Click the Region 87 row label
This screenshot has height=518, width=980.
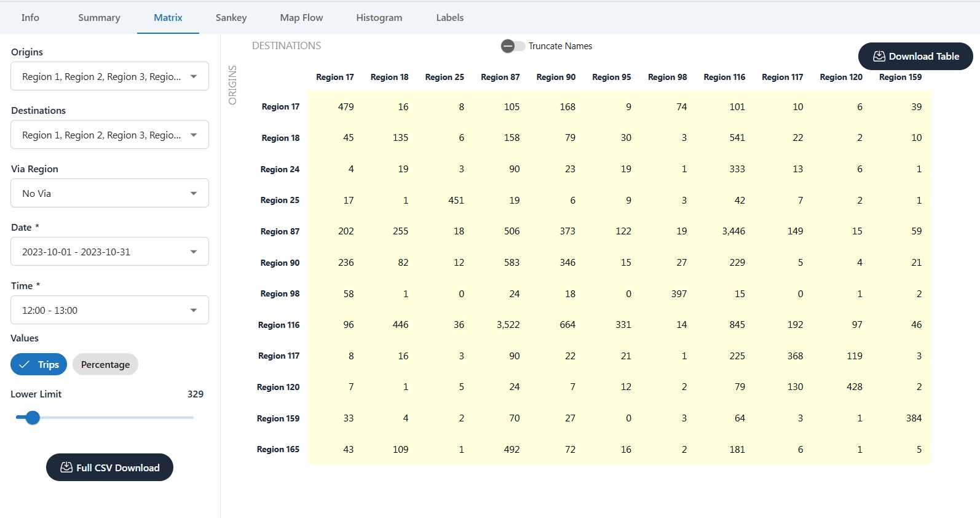point(280,231)
